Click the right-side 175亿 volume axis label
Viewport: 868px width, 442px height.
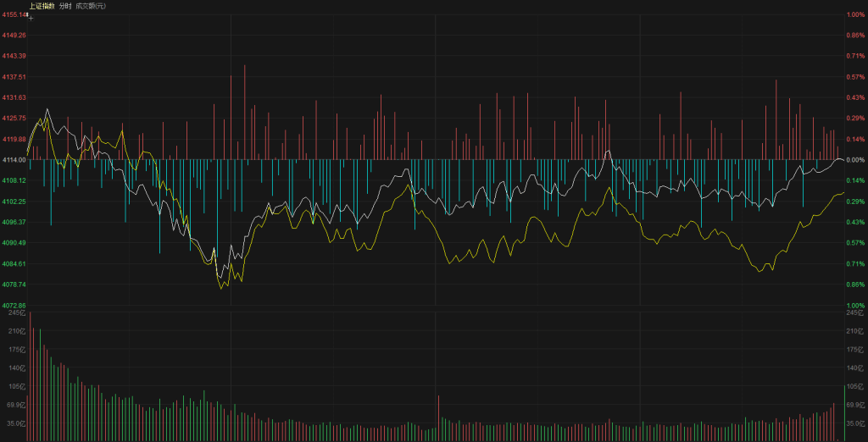point(854,350)
